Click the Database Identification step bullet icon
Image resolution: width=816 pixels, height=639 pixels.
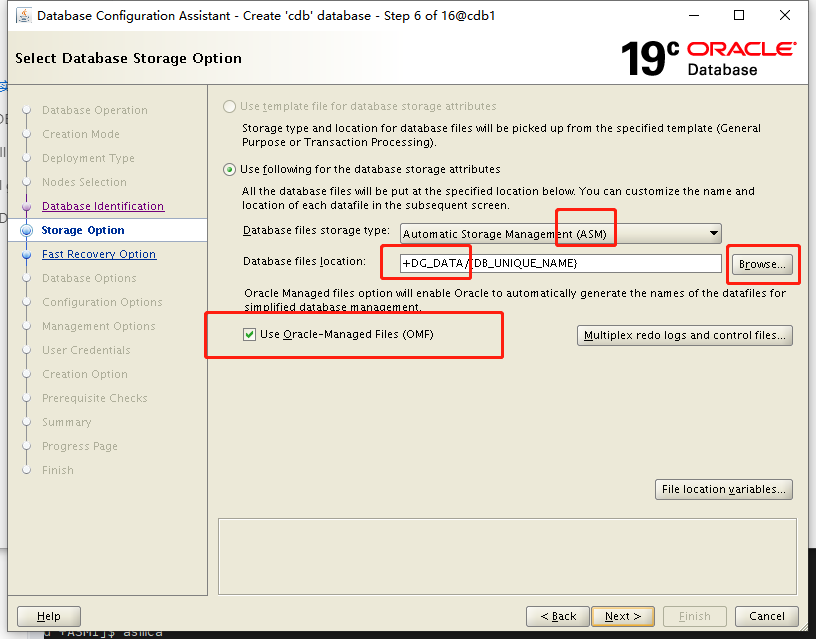27,207
